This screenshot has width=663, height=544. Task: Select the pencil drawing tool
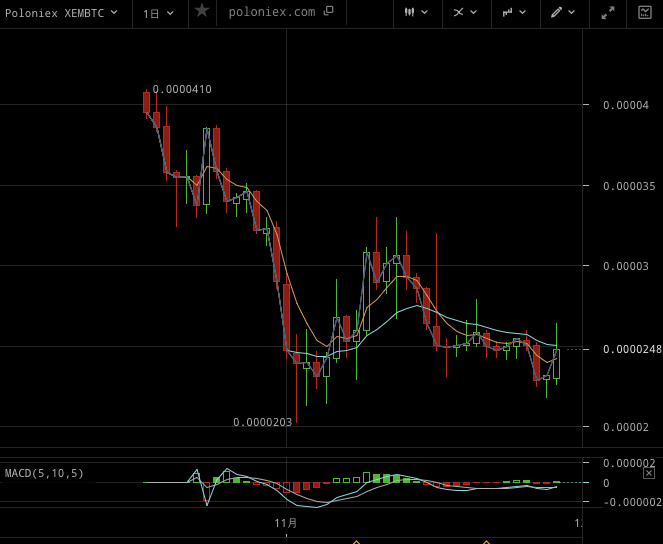click(x=556, y=12)
